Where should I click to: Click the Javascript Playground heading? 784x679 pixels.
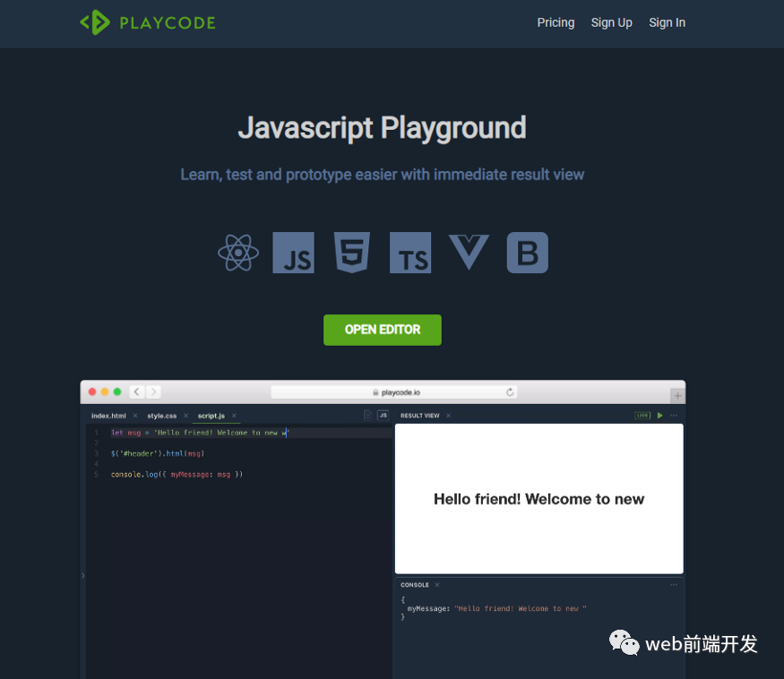(383, 128)
